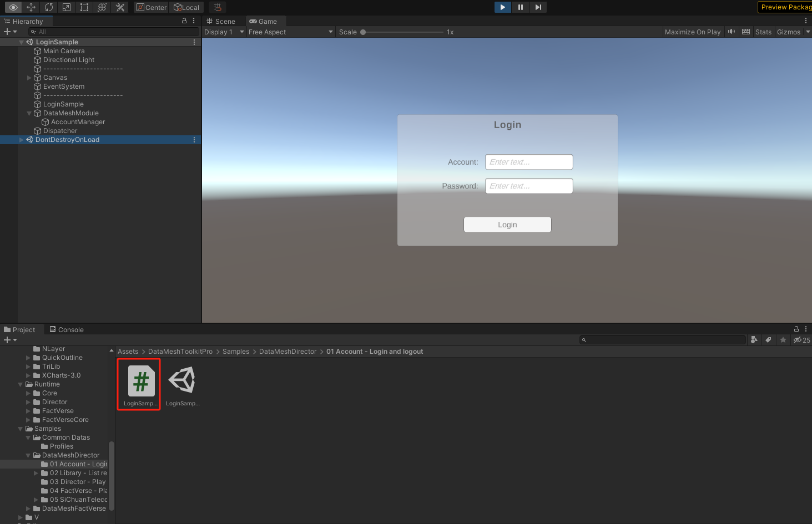This screenshot has height=524, width=812.
Task: Open the Available Custom Editor Tools menu
Action: [119, 7]
